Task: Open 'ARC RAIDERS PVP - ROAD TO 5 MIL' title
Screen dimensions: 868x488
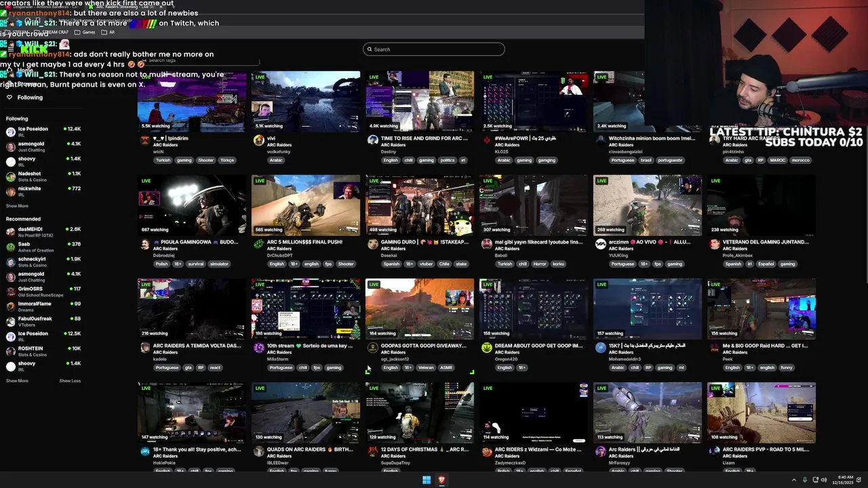Action: pos(766,449)
